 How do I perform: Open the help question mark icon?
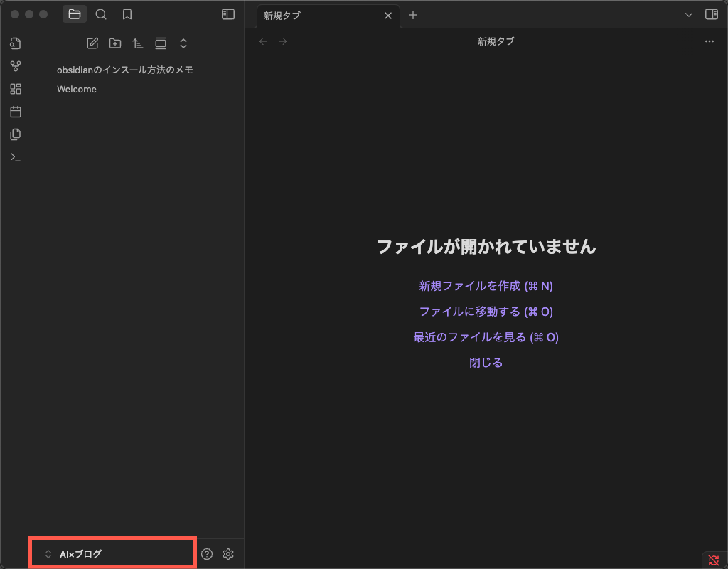point(207,553)
